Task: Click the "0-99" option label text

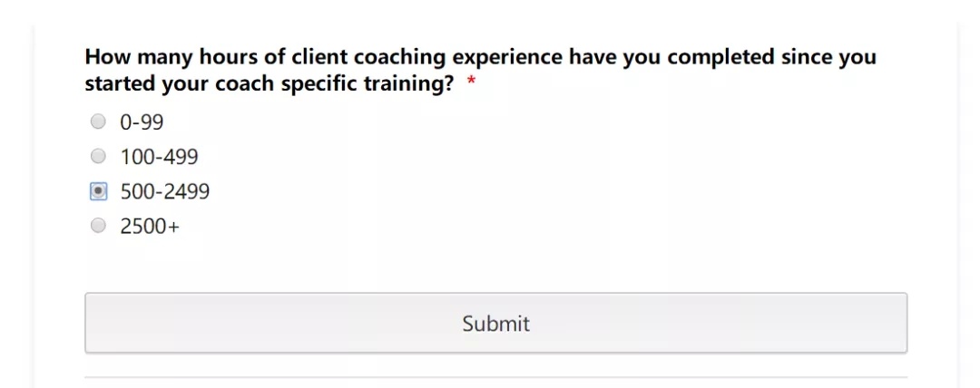Action: coord(142,121)
